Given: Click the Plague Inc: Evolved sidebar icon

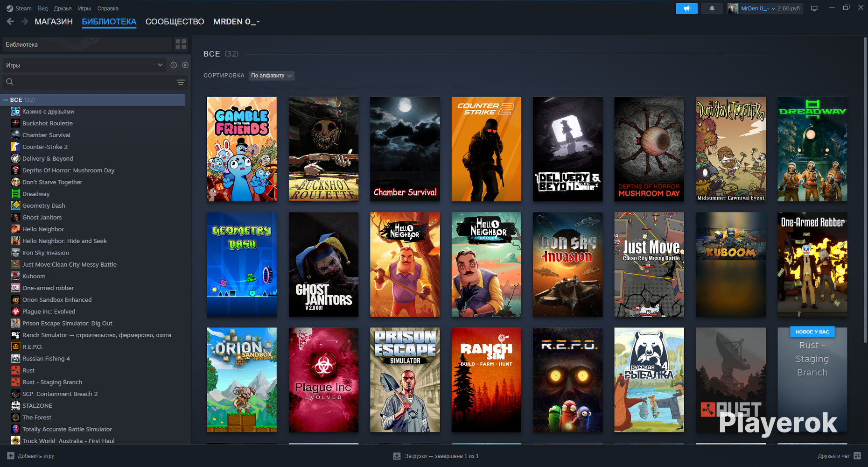Looking at the screenshot, I should tap(15, 311).
